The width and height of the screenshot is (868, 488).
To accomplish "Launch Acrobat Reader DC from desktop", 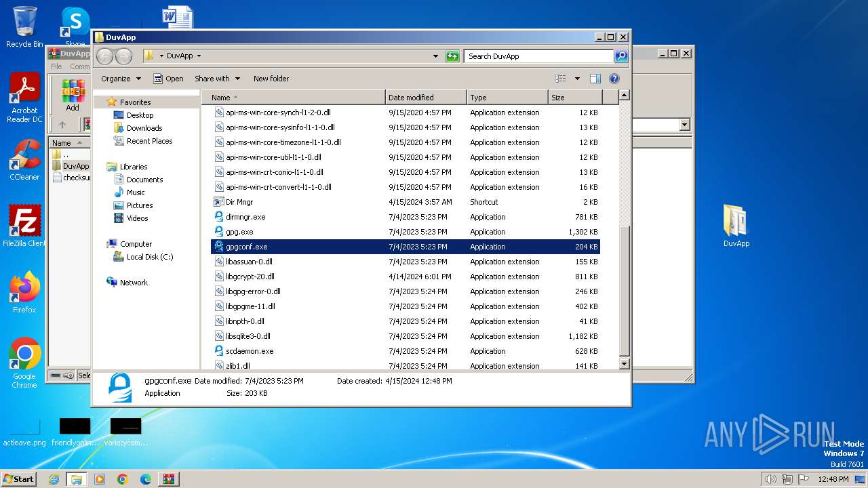I will pos(24,98).
